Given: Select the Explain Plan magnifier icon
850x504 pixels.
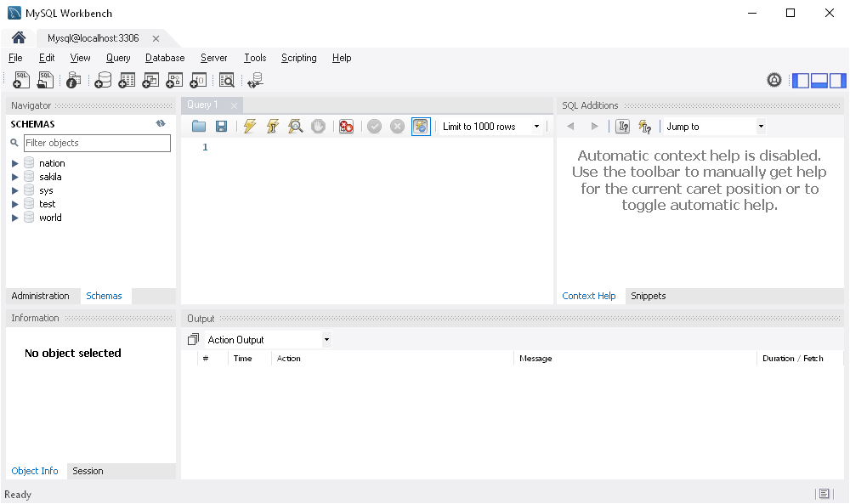Looking at the screenshot, I should point(295,126).
